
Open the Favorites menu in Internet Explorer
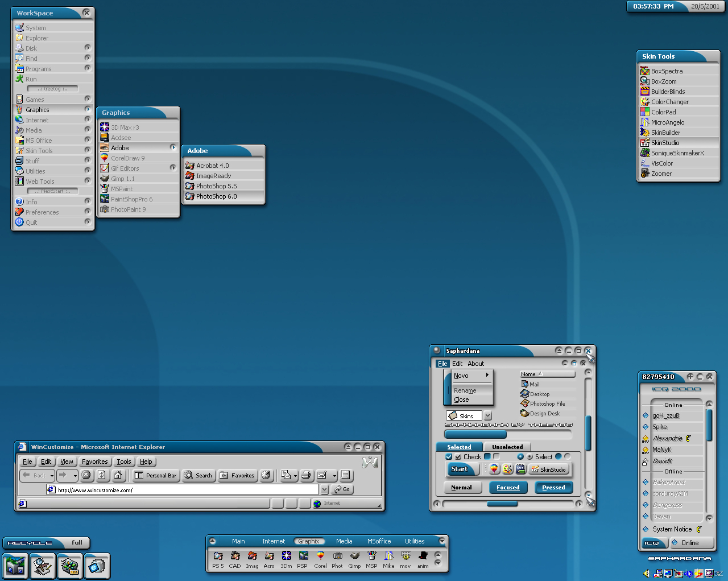94,461
